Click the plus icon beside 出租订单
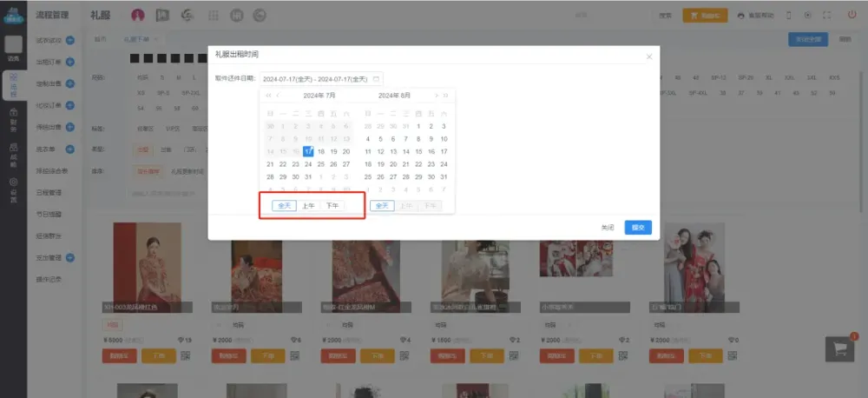 tap(70, 62)
